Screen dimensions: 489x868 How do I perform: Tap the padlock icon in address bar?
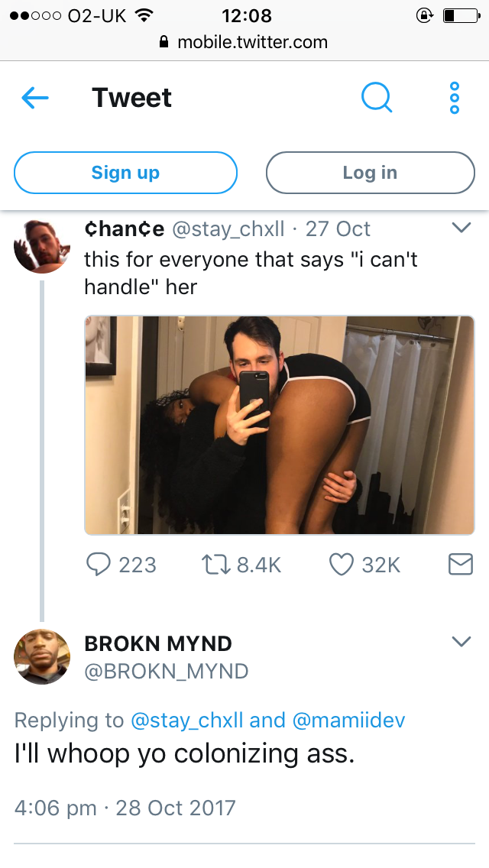pos(164,41)
